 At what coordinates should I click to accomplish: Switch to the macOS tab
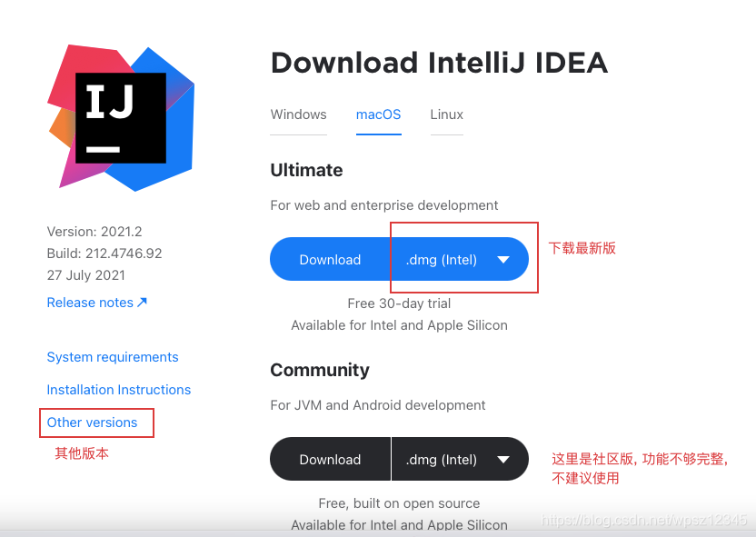(379, 114)
